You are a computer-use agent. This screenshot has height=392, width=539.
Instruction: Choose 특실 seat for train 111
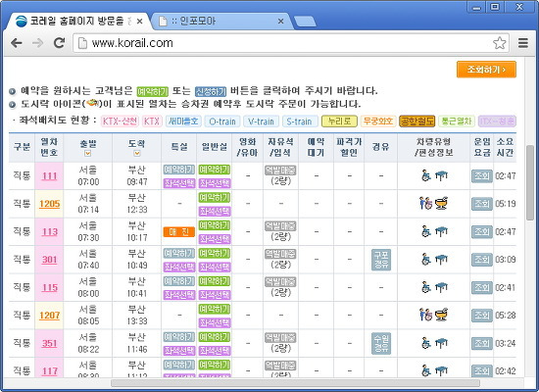point(178,183)
